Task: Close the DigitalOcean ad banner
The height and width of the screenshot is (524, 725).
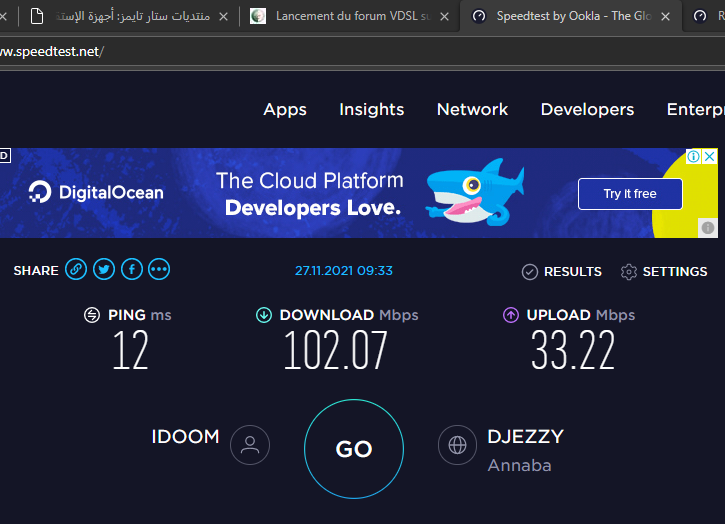Action: pyautogui.click(x=710, y=156)
